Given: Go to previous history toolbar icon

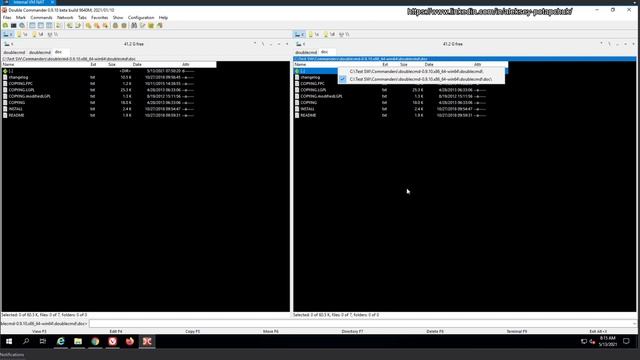Looking at the screenshot, I should pyautogui.click(x=69, y=25).
